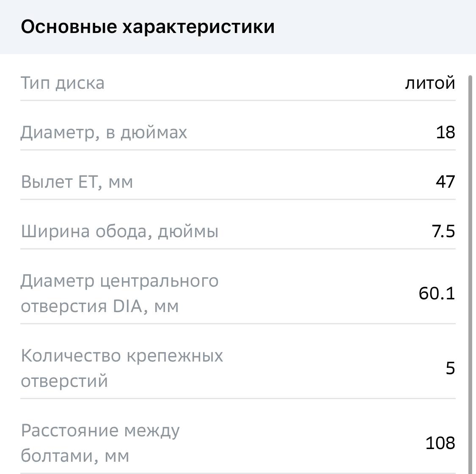Image resolution: width=476 pixels, height=474 pixels.
Task: Click the word болтами in the last row
Action: click(59, 456)
